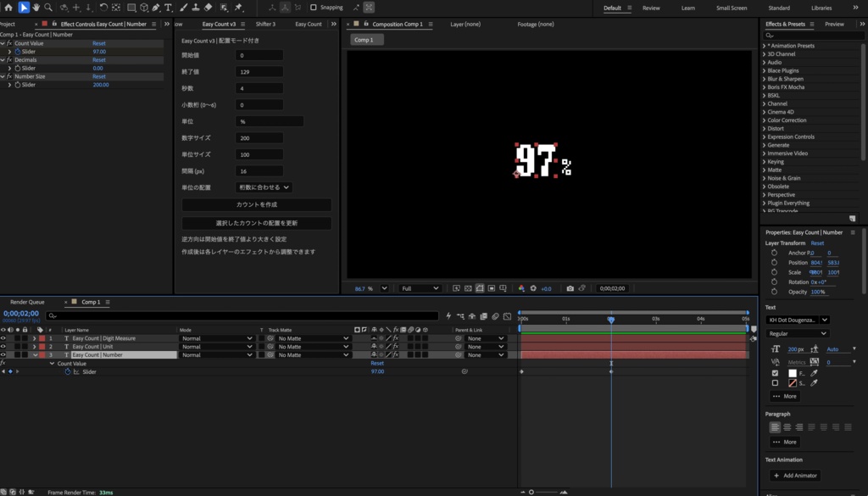Click Reset link in Layer Transform

pos(817,243)
